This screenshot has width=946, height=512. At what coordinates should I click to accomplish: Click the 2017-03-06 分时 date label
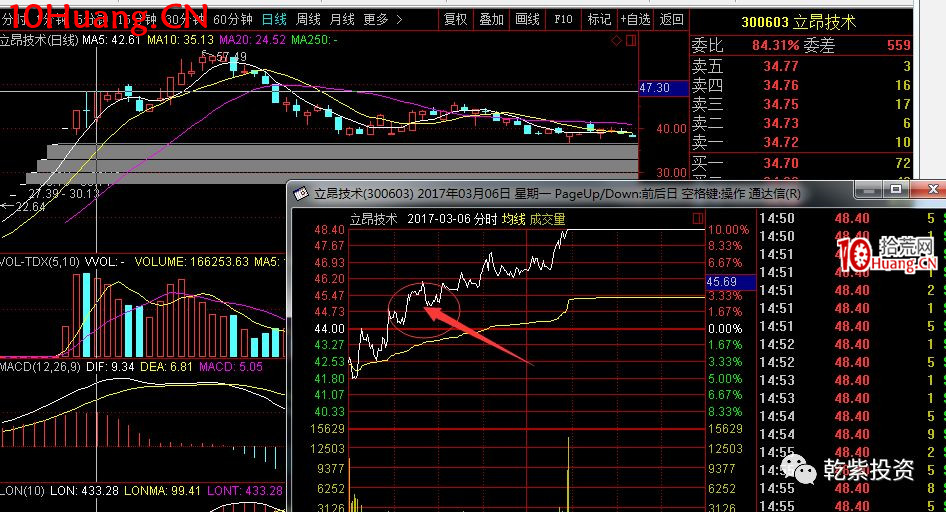point(452,219)
